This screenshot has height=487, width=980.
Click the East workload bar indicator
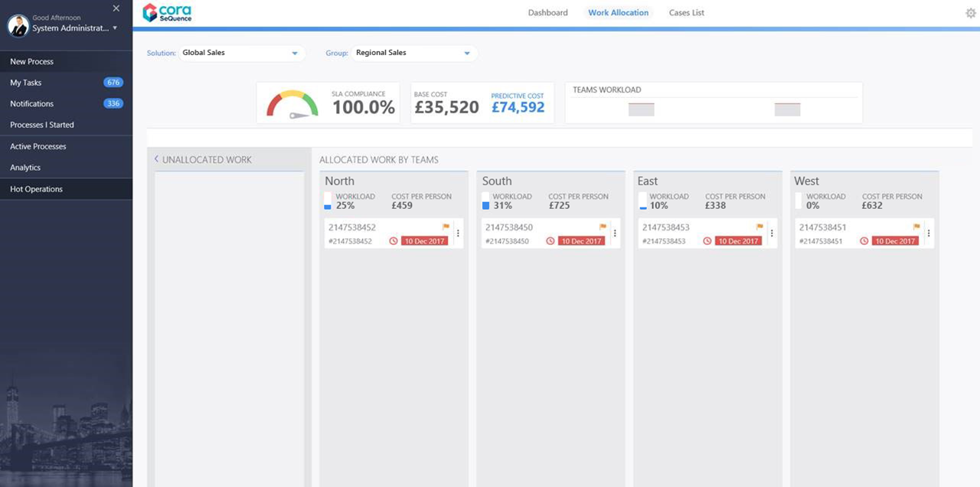642,201
